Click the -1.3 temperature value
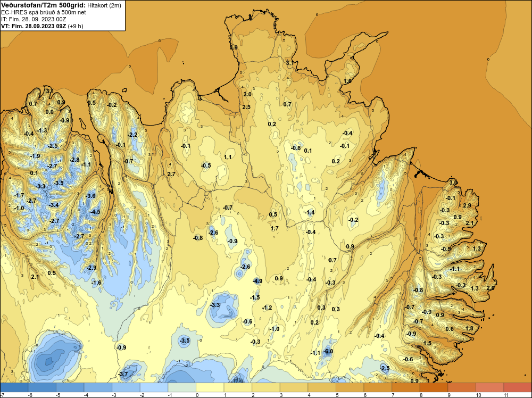The height and width of the screenshot is (398, 532). coord(42,130)
